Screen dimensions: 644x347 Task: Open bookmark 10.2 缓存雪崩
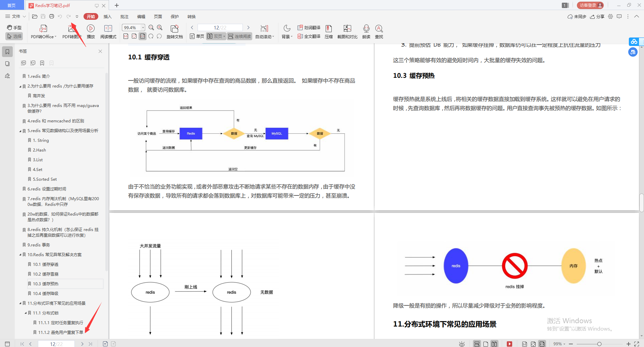[46, 274]
